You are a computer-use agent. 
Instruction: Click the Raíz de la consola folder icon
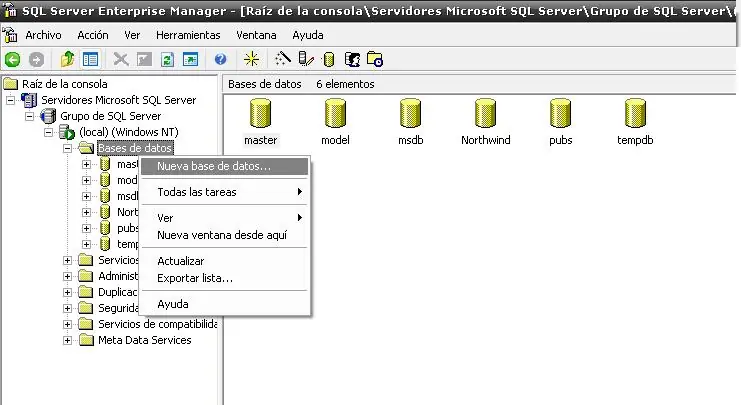coord(10,84)
